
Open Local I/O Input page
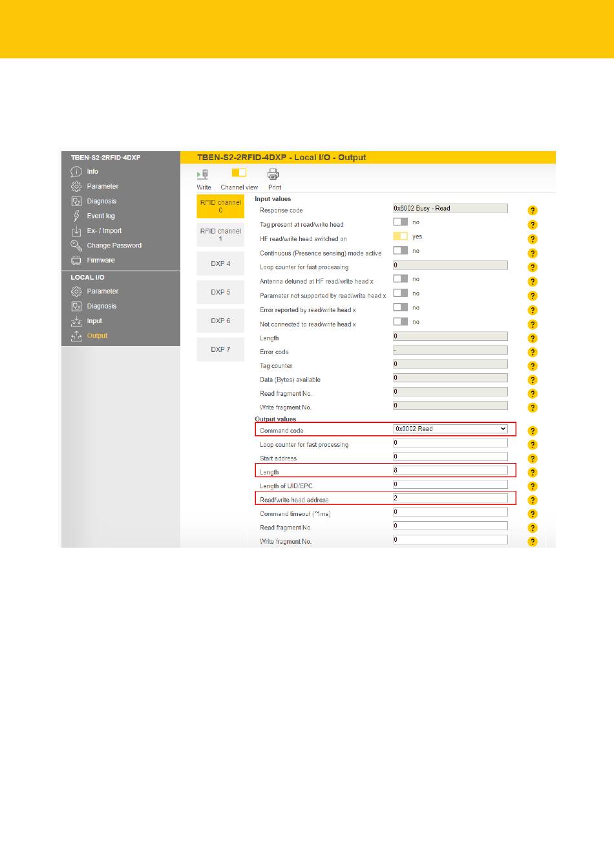click(x=94, y=321)
